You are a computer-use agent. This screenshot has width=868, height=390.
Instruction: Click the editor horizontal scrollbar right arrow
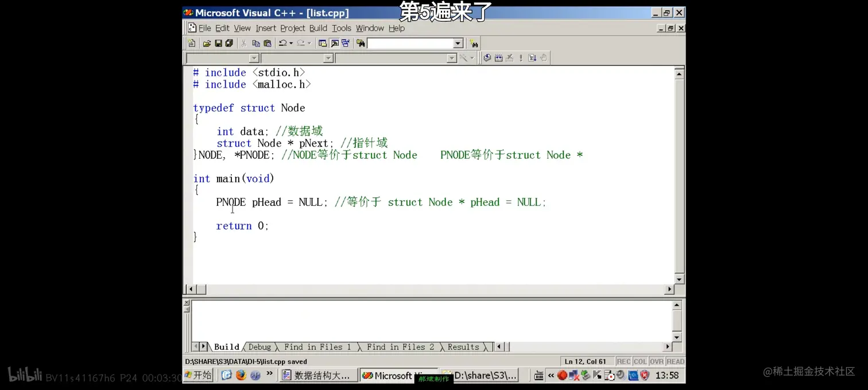tap(669, 290)
